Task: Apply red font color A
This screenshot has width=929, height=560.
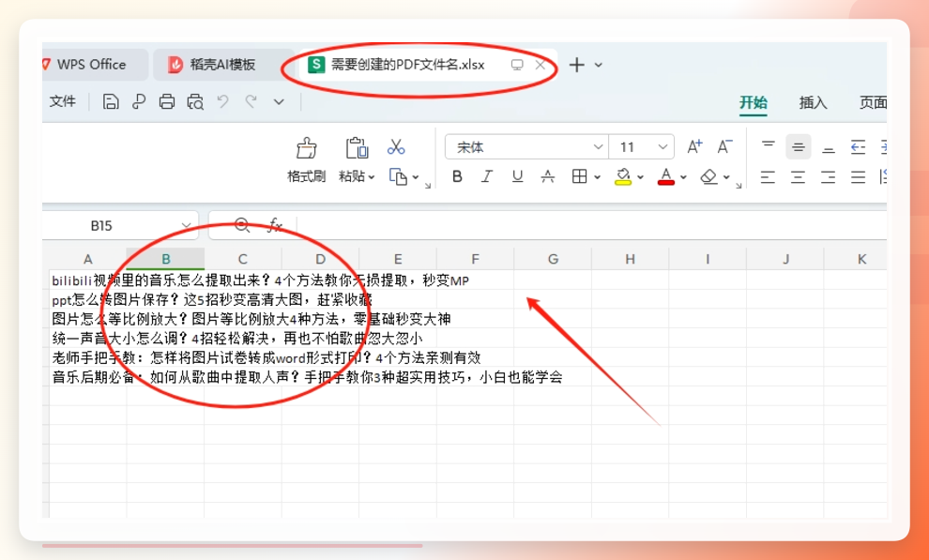Action: 666,176
